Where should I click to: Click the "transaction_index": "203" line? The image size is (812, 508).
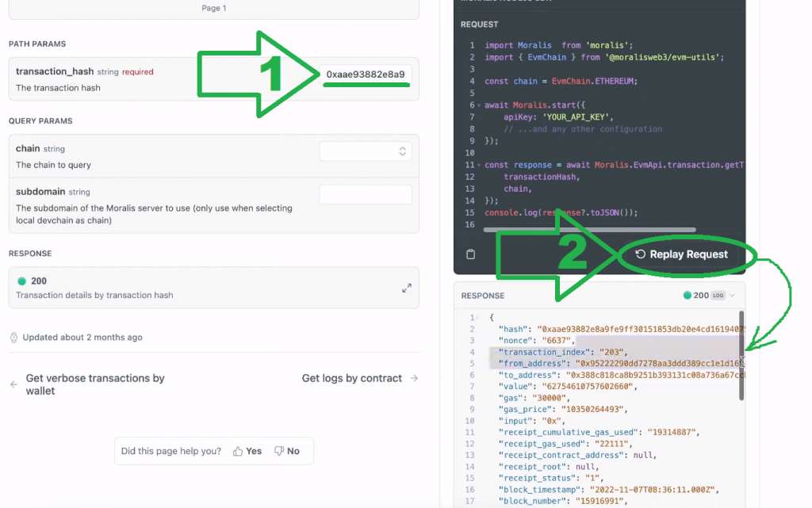tap(563, 352)
